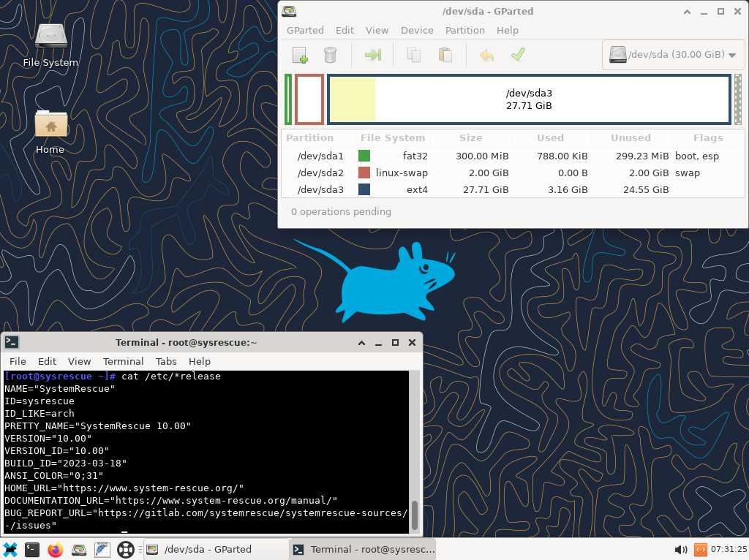Click the Paste partition toolbar icon
749x560 pixels.
[x=445, y=55]
